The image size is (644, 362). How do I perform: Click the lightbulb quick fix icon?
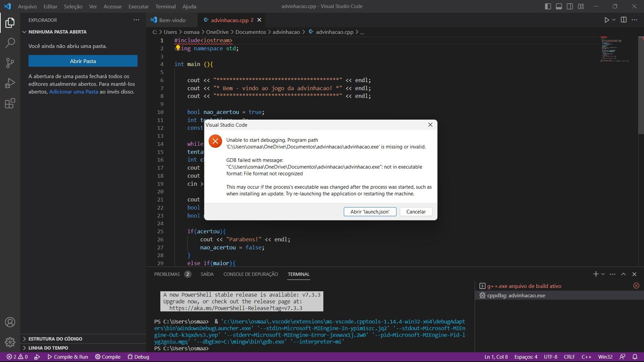point(178,48)
